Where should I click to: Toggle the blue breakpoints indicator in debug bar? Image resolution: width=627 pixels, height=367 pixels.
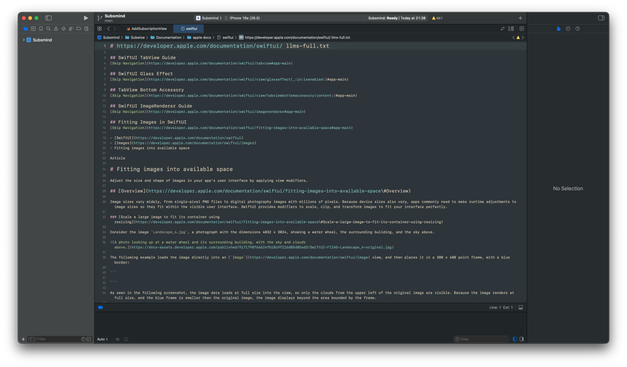click(x=100, y=307)
